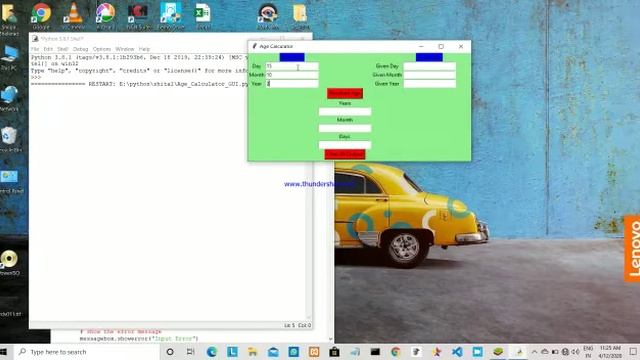Open the Recycle Bin on desktop

[9, 139]
